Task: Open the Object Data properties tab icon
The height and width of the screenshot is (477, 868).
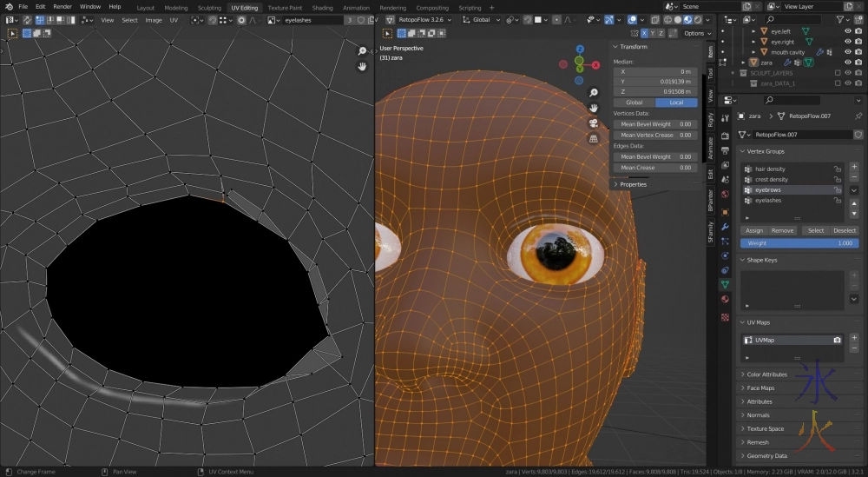Action: (x=724, y=283)
